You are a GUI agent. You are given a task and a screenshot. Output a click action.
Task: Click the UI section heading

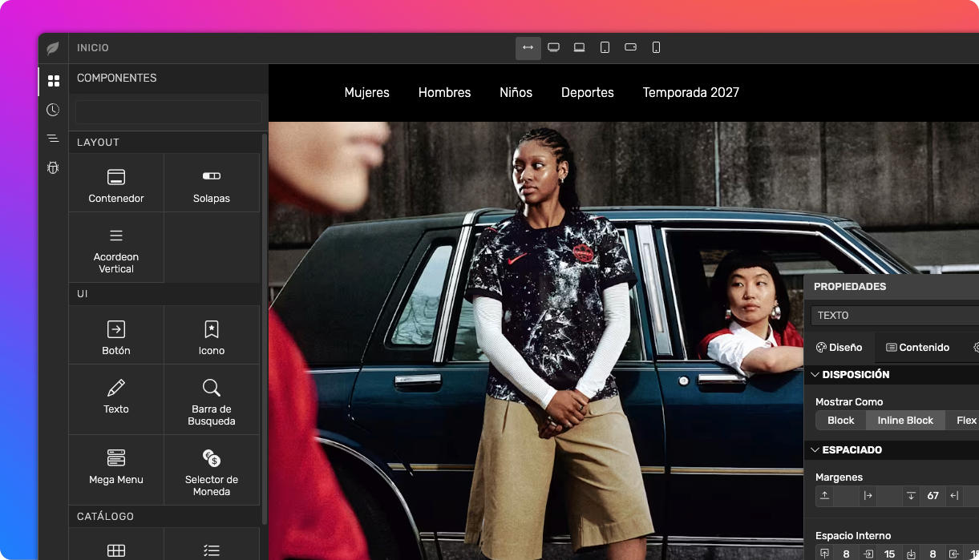[83, 294]
